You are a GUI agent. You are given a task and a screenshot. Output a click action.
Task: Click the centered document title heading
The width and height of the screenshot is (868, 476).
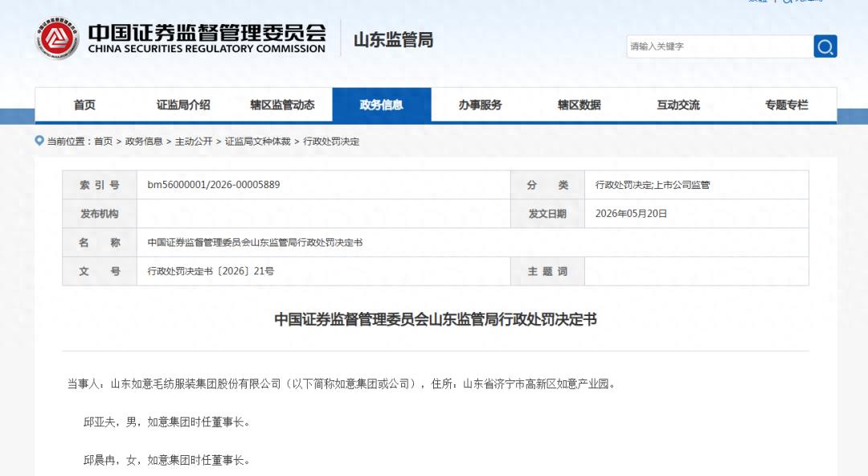click(435, 319)
